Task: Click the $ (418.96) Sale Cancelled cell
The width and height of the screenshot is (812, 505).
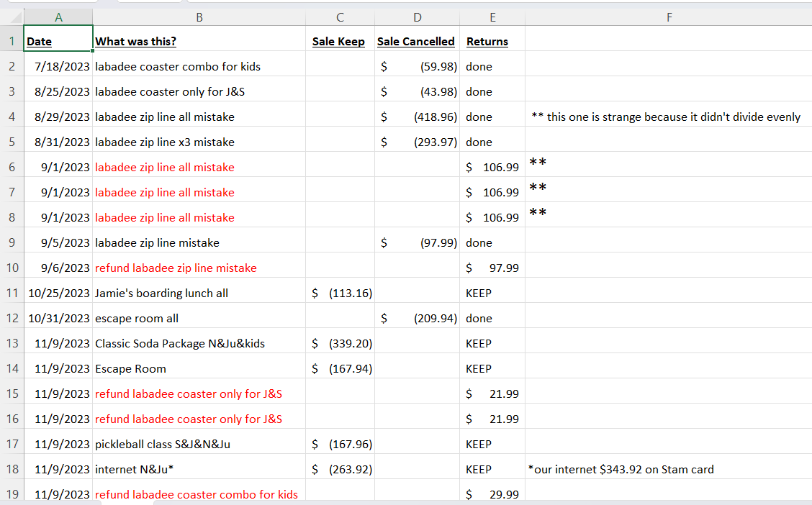Action: click(417, 117)
